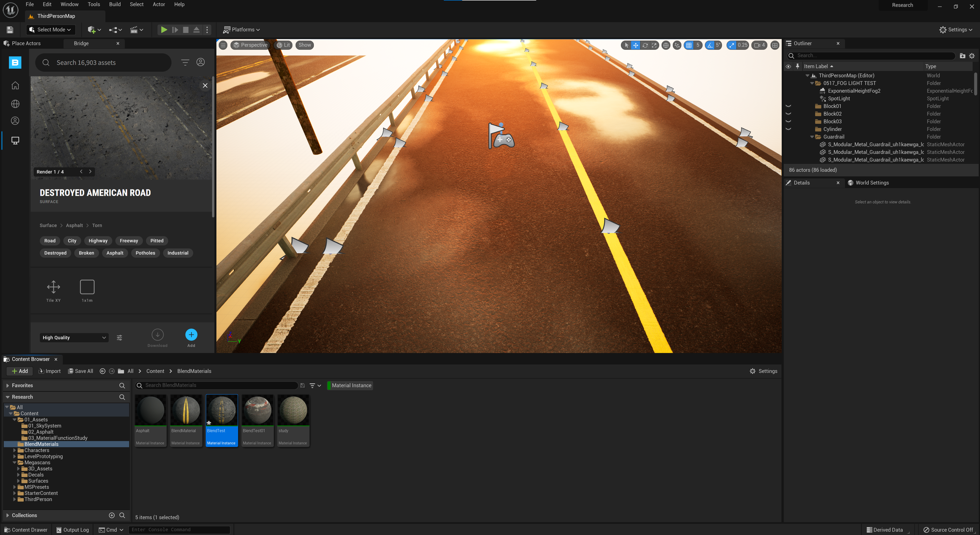Viewport: 980px width, 535px height.
Task: Switch to the Place Actors tab
Action: coord(22,43)
